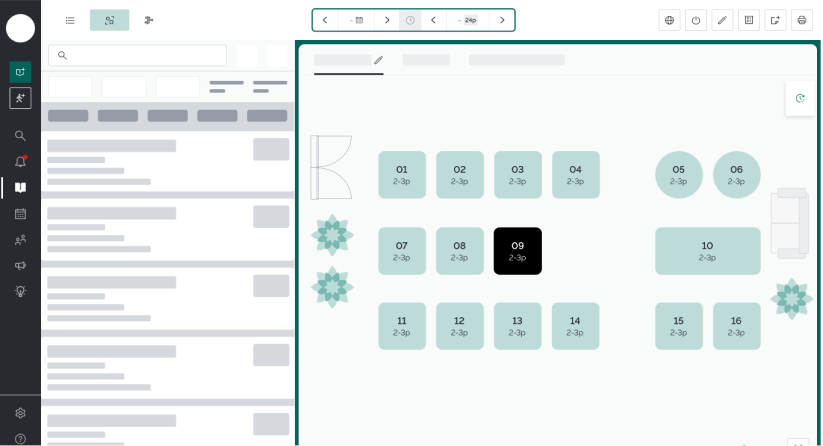Click the pencil edit icon in top toolbar
823x446 pixels.
coord(722,20)
